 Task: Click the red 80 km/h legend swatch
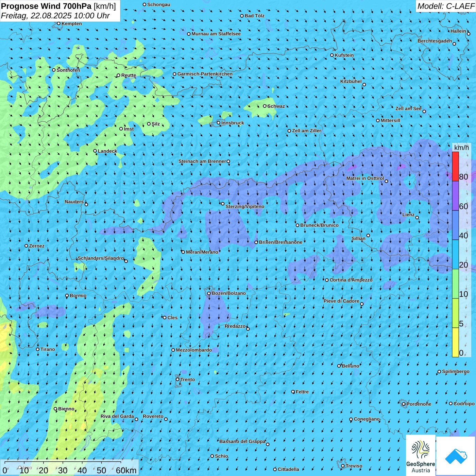455,166
